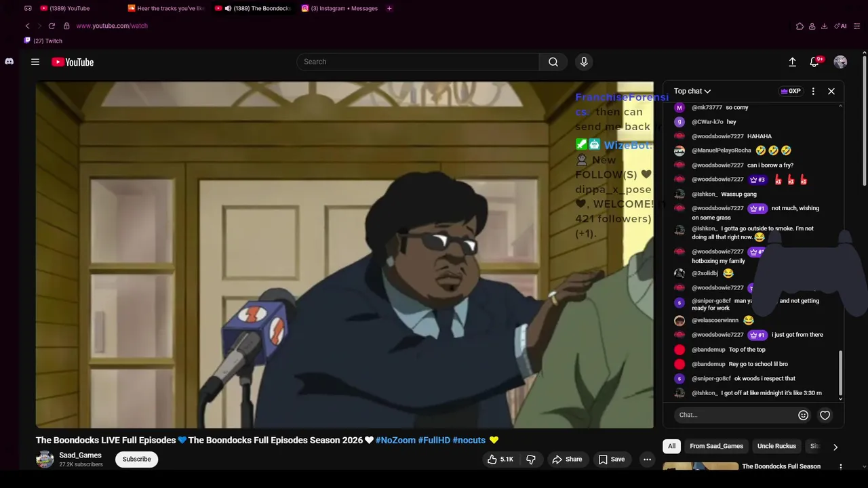Select the All filter chip

coord(671,446)
